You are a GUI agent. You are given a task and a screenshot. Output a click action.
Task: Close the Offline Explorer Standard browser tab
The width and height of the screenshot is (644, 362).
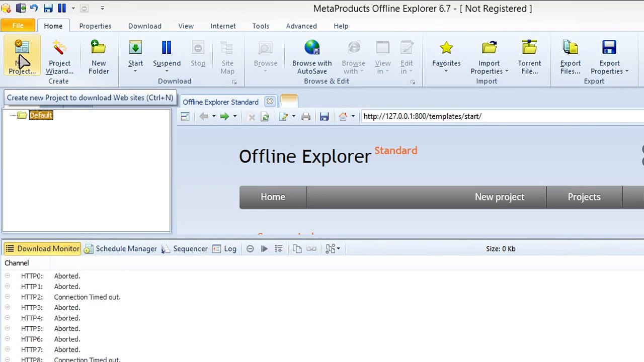(x=270, y=102)
